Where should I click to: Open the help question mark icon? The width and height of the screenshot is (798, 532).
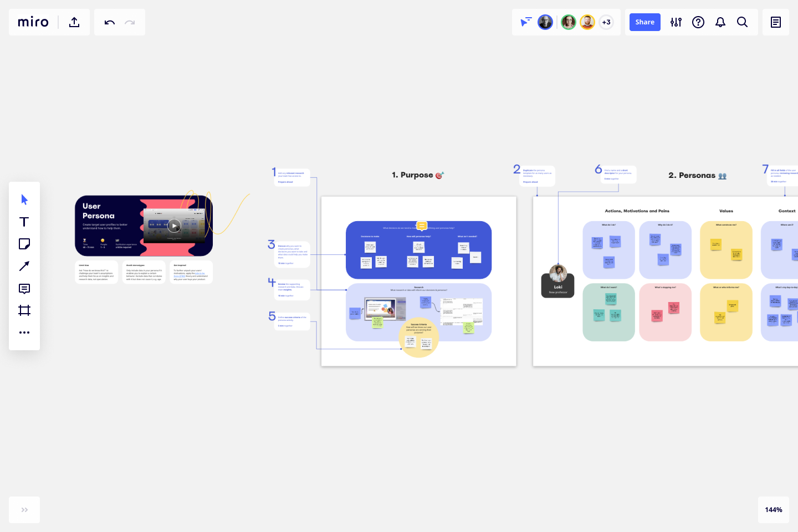coord(698,22)
